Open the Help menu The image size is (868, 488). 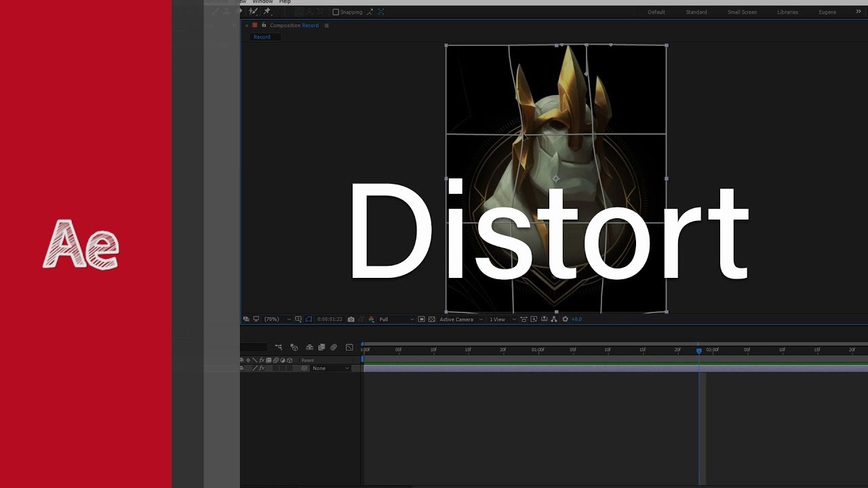[x=285, y=2]
